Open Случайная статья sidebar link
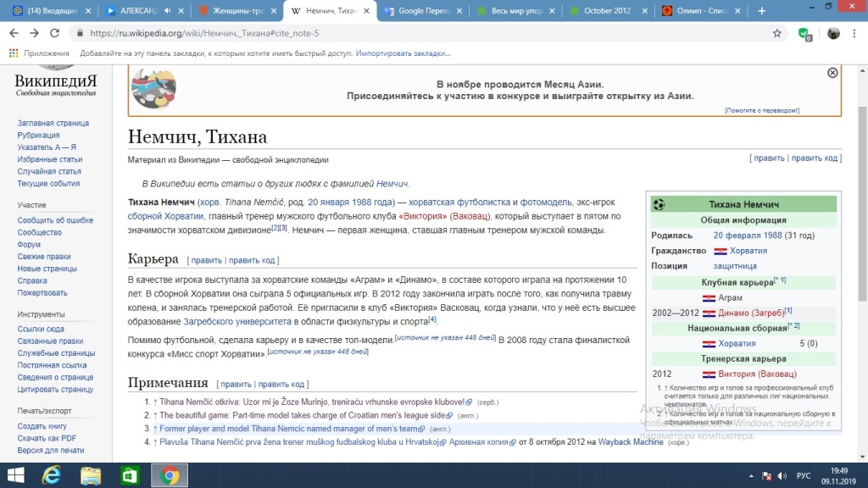 49,171
